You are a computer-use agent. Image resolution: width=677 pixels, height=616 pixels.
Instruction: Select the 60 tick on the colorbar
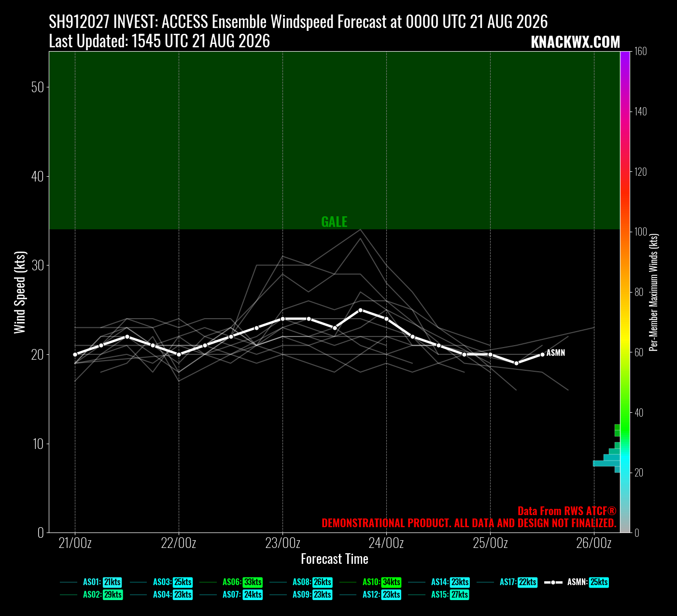pos(639,352)
